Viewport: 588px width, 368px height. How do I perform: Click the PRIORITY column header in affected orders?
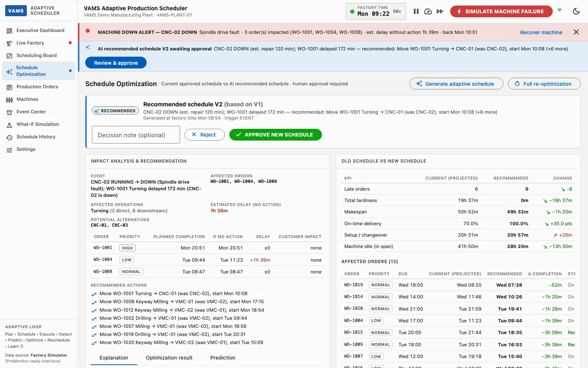tap(379, 274)
